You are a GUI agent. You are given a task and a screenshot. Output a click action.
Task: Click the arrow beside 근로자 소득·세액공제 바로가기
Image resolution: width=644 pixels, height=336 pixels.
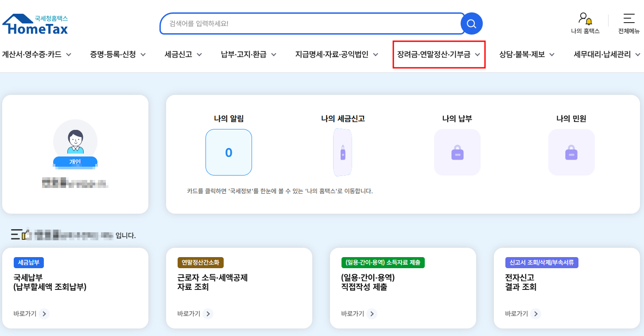(208, 314)
